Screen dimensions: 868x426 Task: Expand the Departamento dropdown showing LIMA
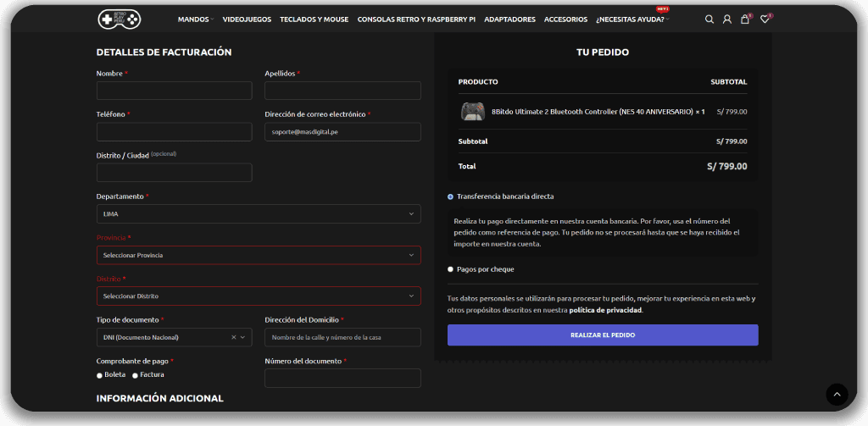click(259, 214)
